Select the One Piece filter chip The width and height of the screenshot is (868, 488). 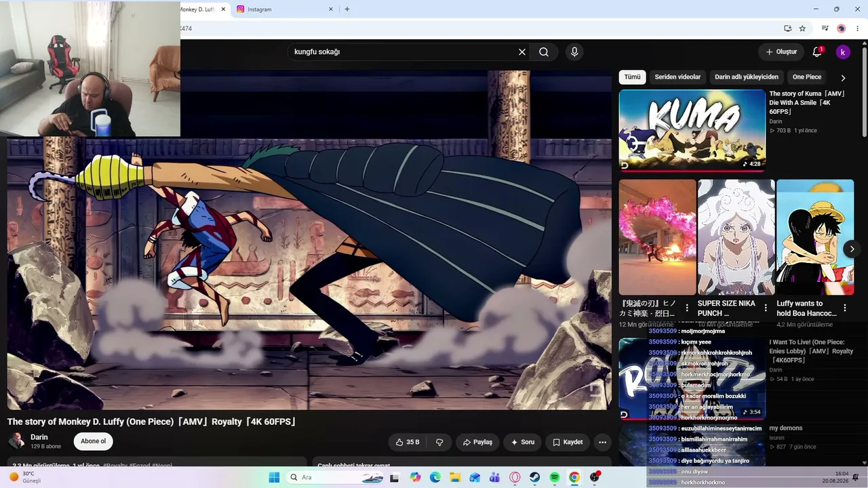click(807, 77)
